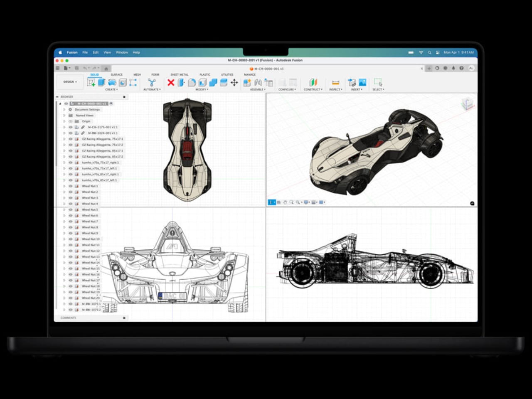This screenshot has height=399, width=532.
Task: Select the Offset Face tool
Action: coord(224,82)
